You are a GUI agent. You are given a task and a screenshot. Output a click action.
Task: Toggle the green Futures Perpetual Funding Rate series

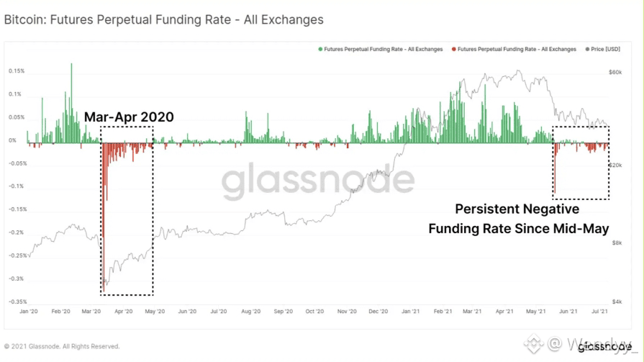[384, 50]
